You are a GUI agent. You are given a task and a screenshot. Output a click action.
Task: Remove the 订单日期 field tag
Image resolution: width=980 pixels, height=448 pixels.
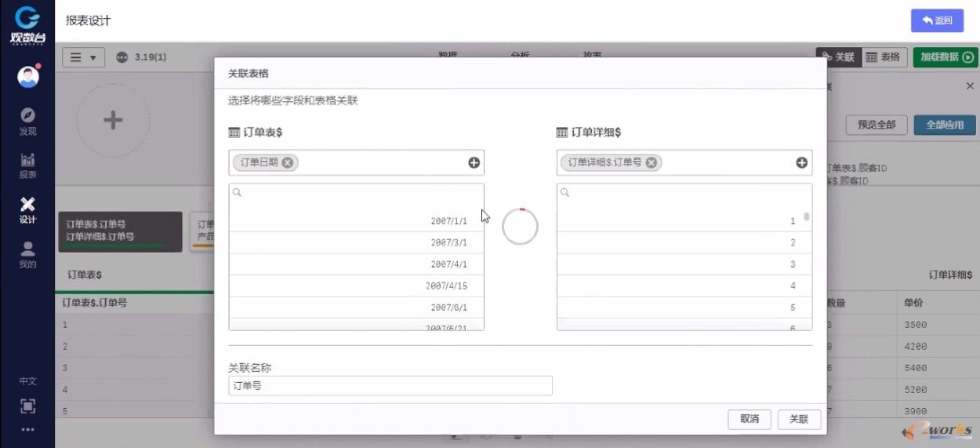[x=288, y=162]
